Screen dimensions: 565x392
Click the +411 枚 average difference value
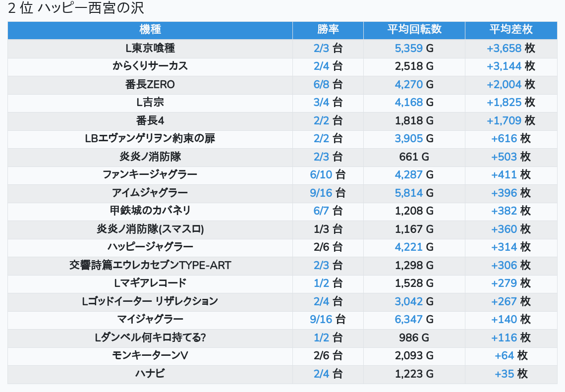point(510,175)
